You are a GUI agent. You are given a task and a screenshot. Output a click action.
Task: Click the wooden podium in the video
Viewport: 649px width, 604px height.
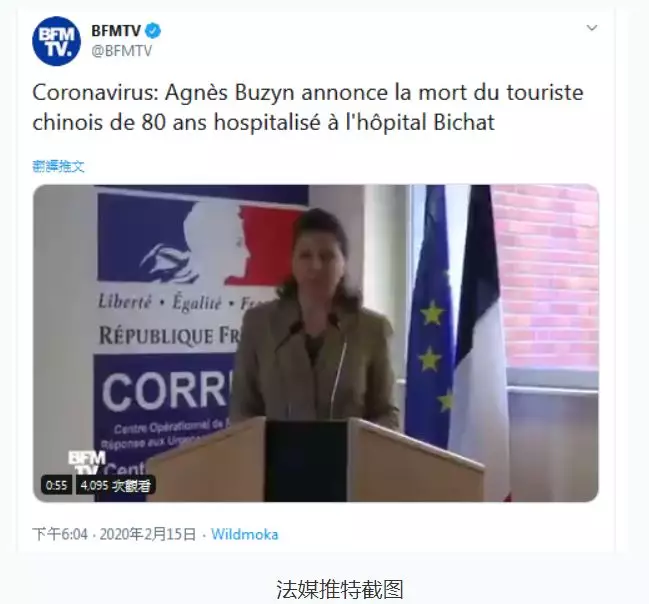tap(315, 460)
